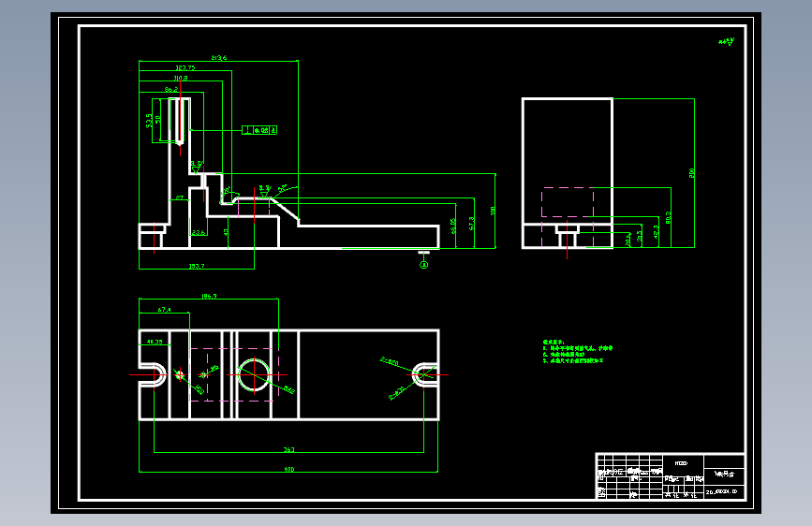Click the 27 dimension in front view
Viewport: 812px width, 526px height.
pyautogui.click(x=179, y=197)
